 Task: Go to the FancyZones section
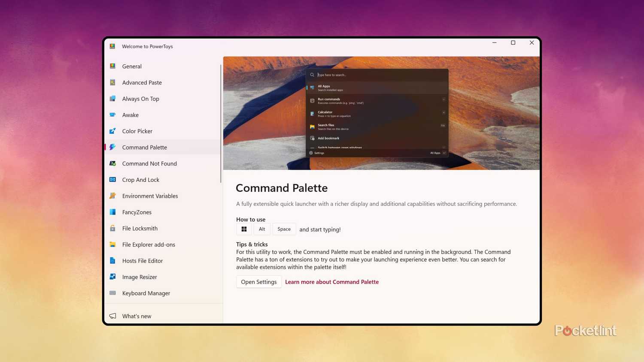[x=163, y=212]
